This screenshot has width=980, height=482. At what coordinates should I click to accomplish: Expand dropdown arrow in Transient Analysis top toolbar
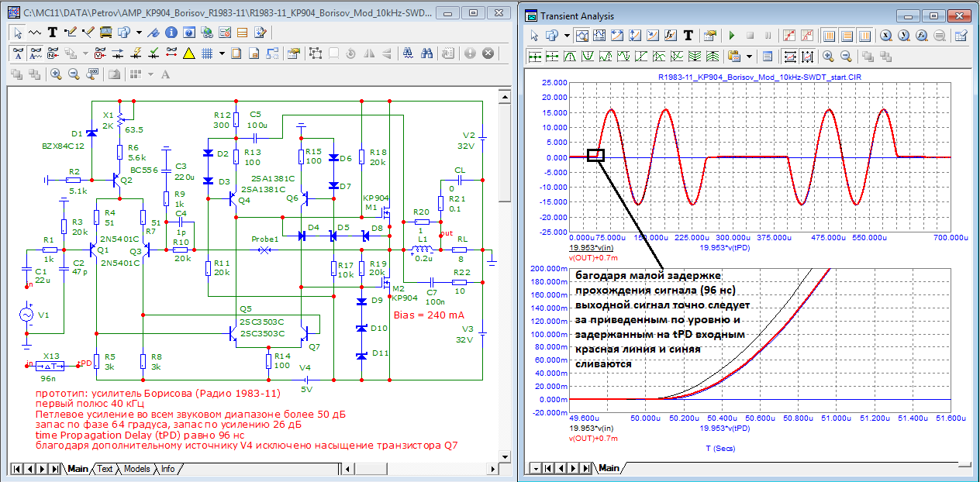point(567,36)
